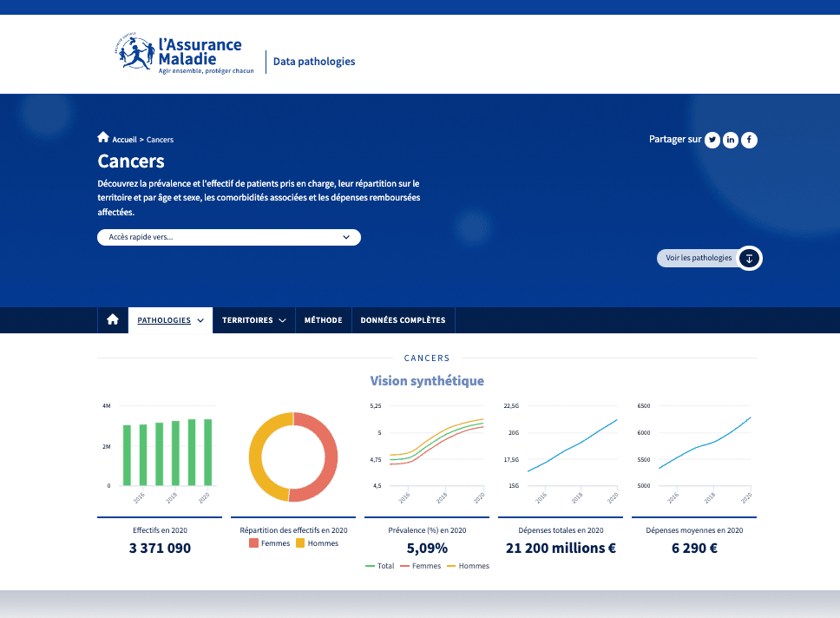Toggle Total line in prevalence legend
This screenshot has height=618, width=840.
tap(379, 566)
